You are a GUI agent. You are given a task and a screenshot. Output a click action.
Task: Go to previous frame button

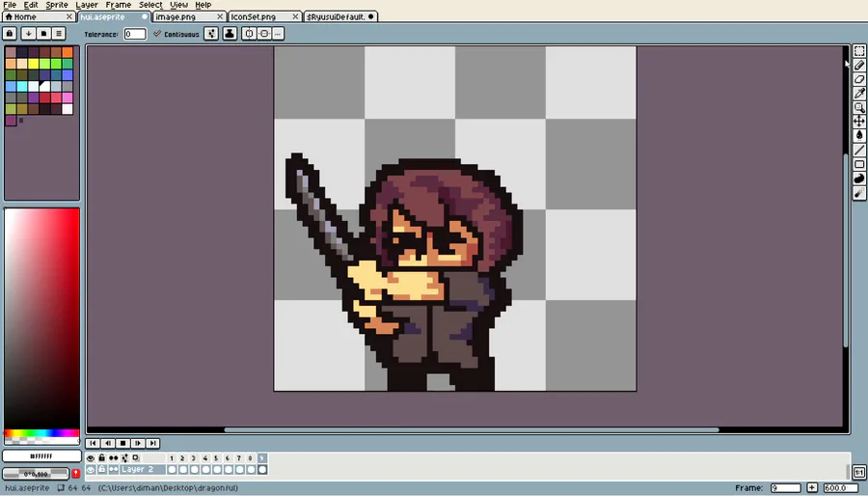click(x=108, y=444)
